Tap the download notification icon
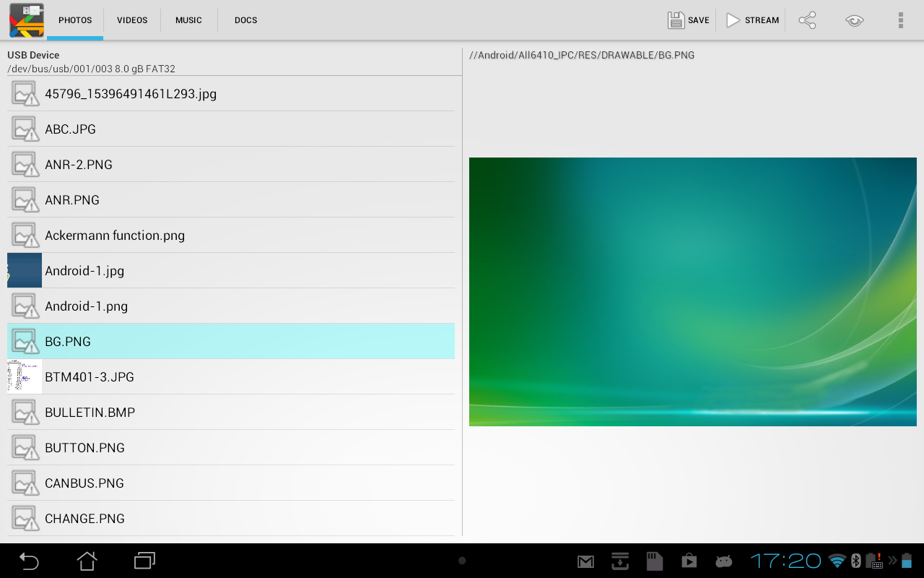The width and height of the screenshot is (924, 578). [x=620, y=561]
